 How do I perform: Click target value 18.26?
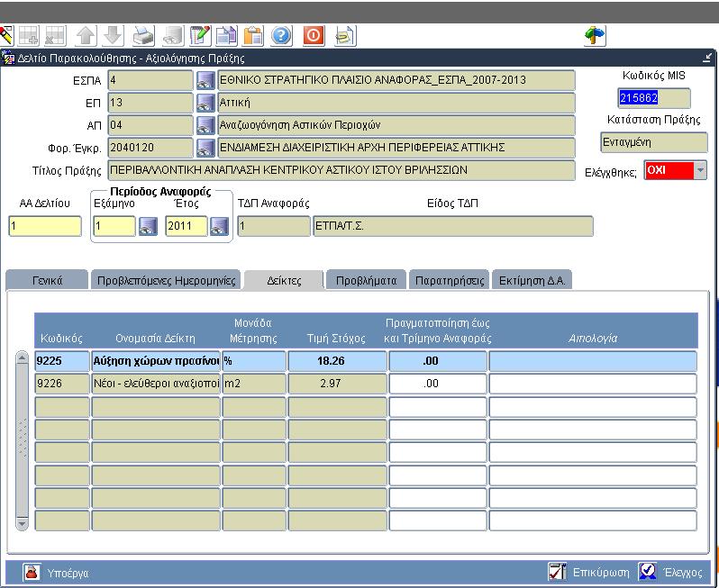(x=337, y=361)
